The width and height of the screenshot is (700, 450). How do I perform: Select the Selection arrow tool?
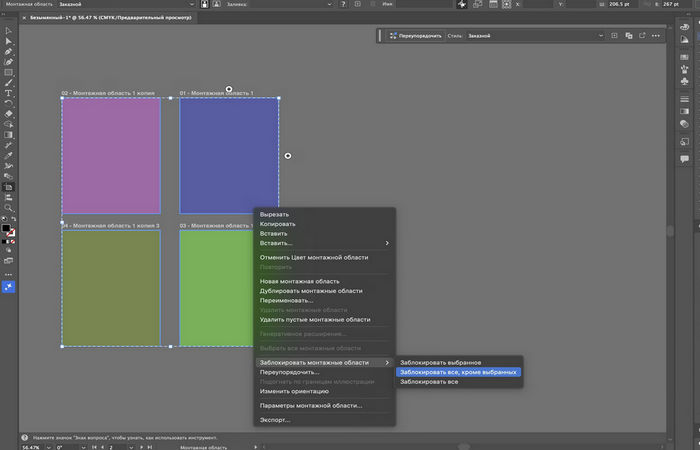click(x=8, y=30)
